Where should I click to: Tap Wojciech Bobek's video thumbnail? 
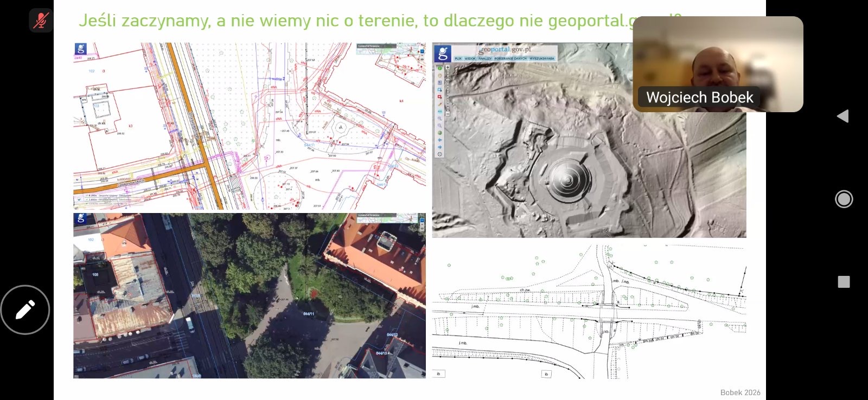tap(717, 64)
